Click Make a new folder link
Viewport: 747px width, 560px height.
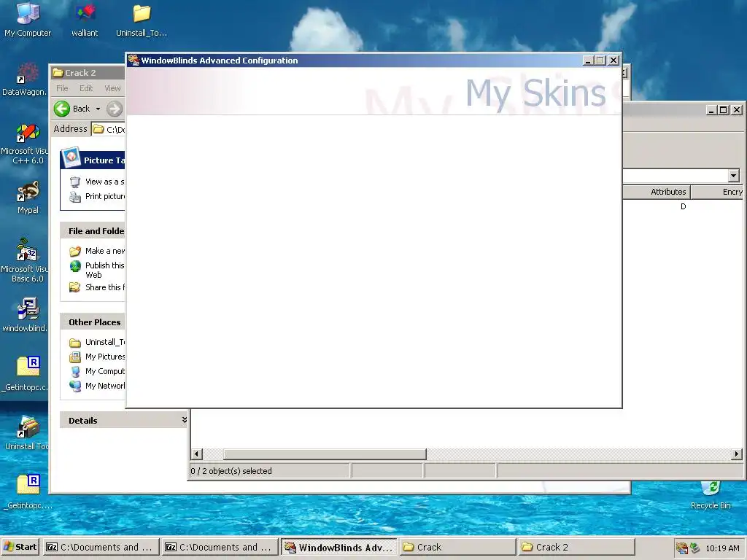[105, 251]
